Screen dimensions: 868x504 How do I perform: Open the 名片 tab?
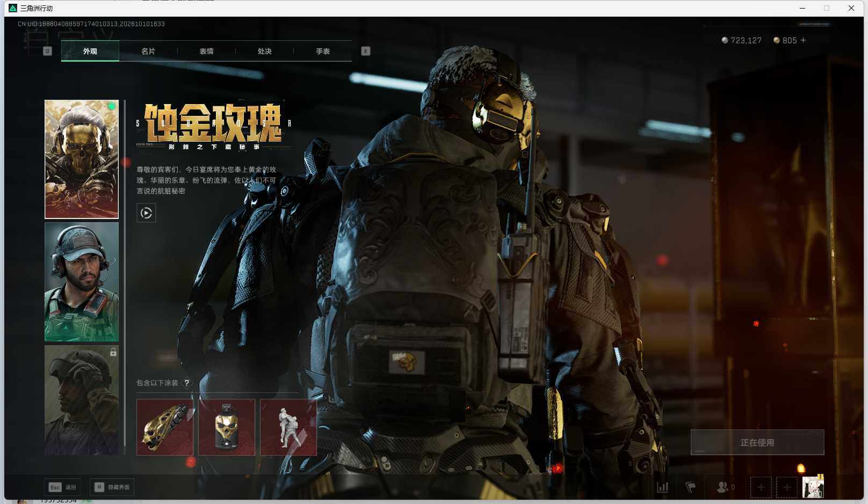148,51
